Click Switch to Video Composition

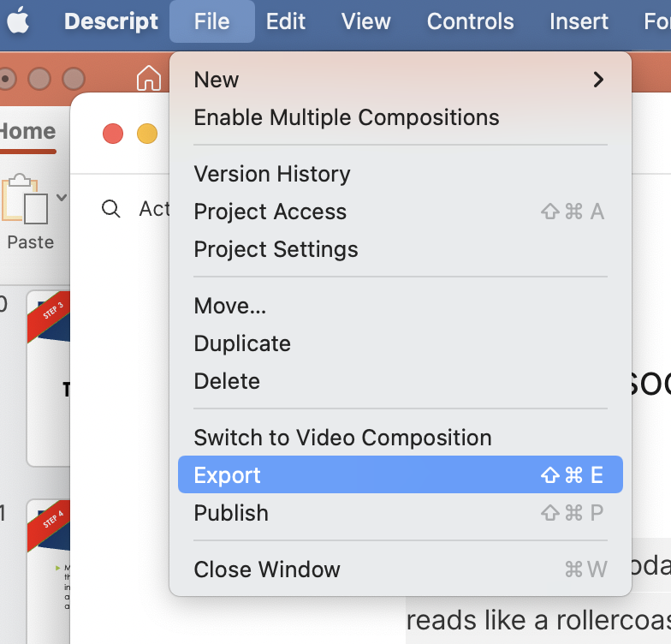tap(342, 438)
